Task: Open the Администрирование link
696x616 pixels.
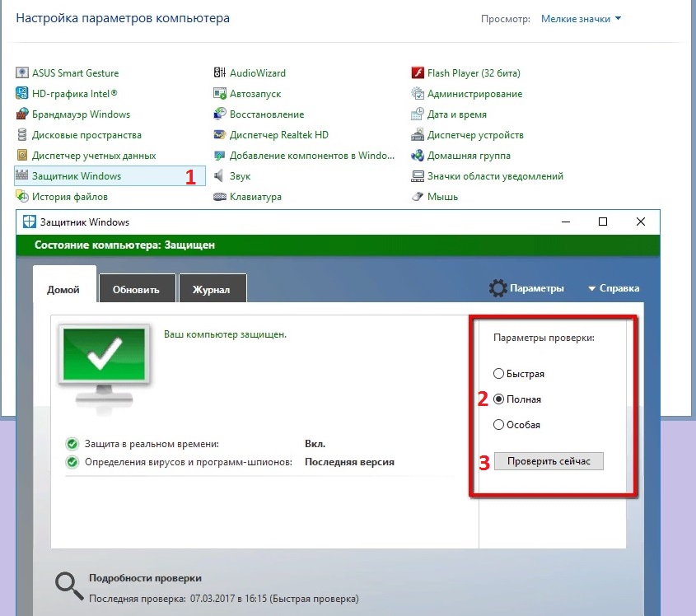Action: pyautogui.click(x=474, y=94)
